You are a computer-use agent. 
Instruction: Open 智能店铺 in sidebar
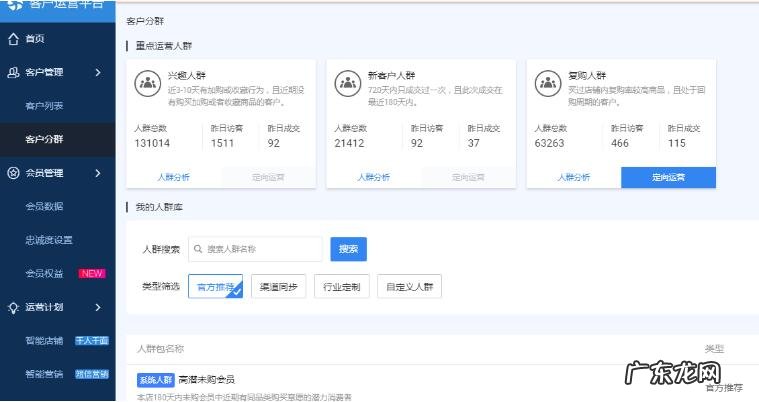(x=44, y=341)
